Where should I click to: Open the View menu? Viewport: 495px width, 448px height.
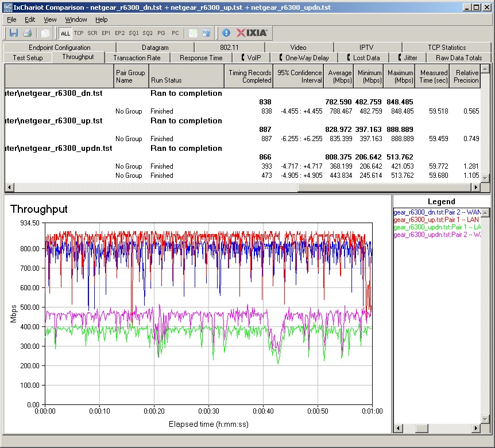coord(50,20)
